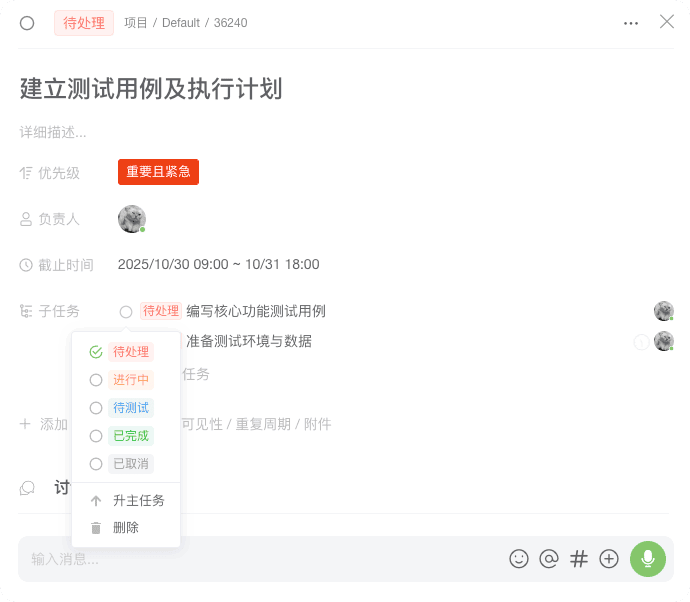
Task: Add the 可见性 field
Action: coord(202,424)
